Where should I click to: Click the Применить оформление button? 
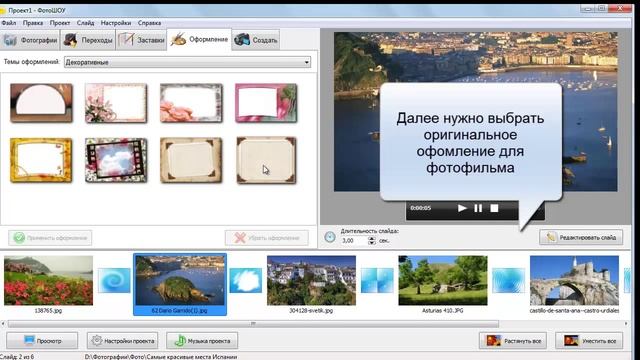coord(50,238)
